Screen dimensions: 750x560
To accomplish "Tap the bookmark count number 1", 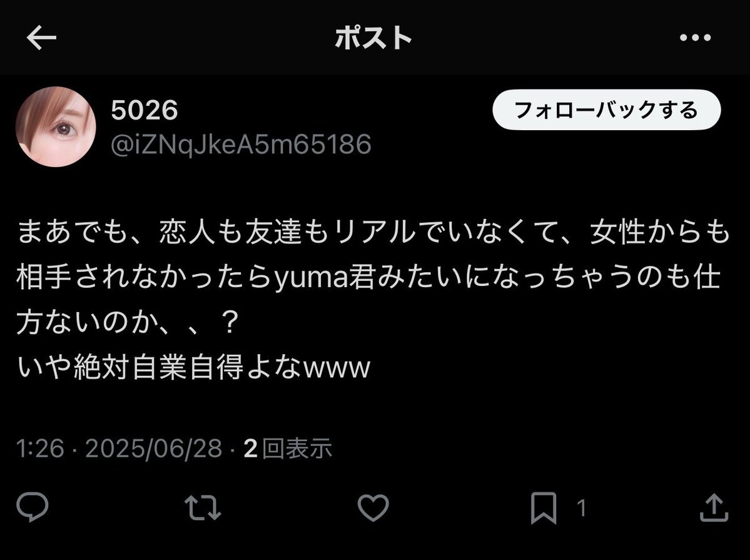I will [x=581, y=508].
